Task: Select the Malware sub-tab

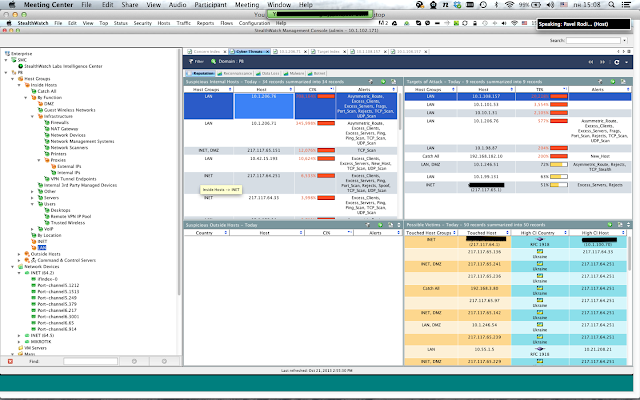Action: pyautogui.click(x=294, y=73)
